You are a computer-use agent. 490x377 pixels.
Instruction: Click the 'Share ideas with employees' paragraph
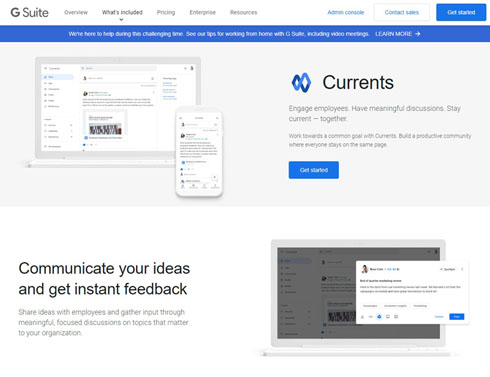(x=103, y=322)
